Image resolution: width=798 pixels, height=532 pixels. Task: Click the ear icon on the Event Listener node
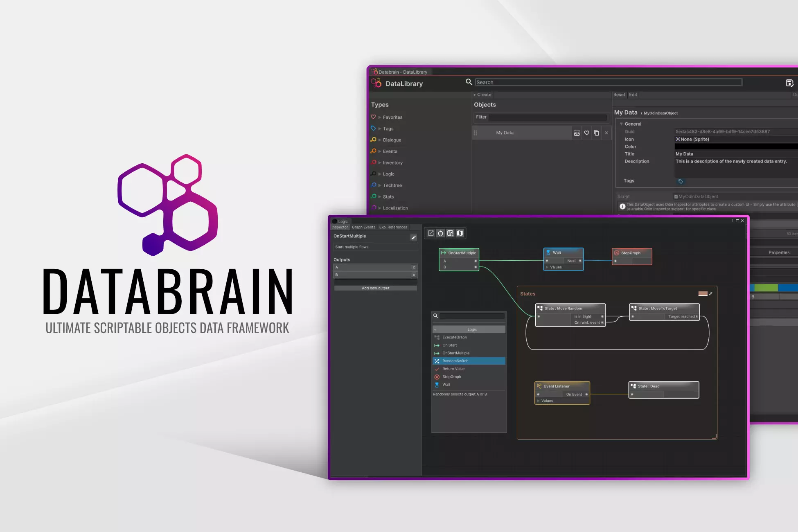click(539, 386)
